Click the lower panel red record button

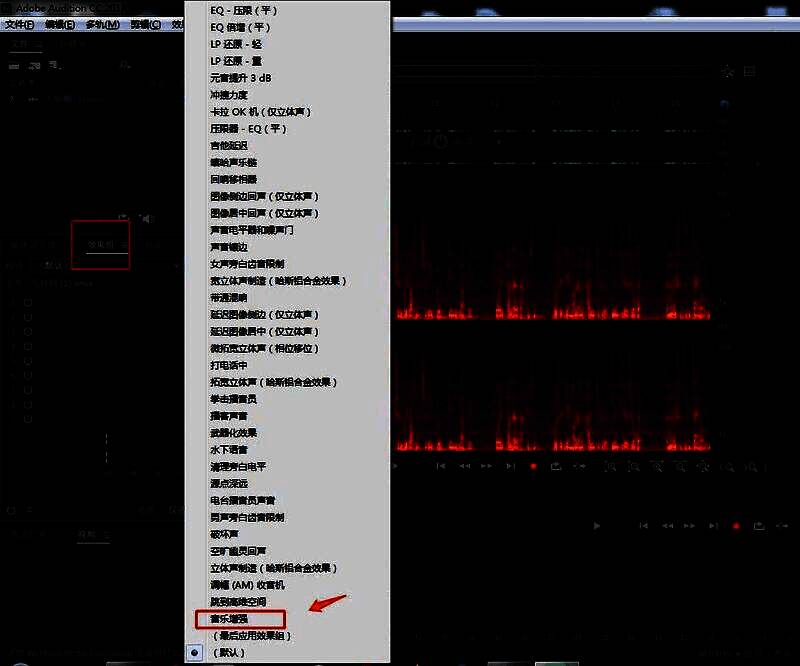[736, 526]
